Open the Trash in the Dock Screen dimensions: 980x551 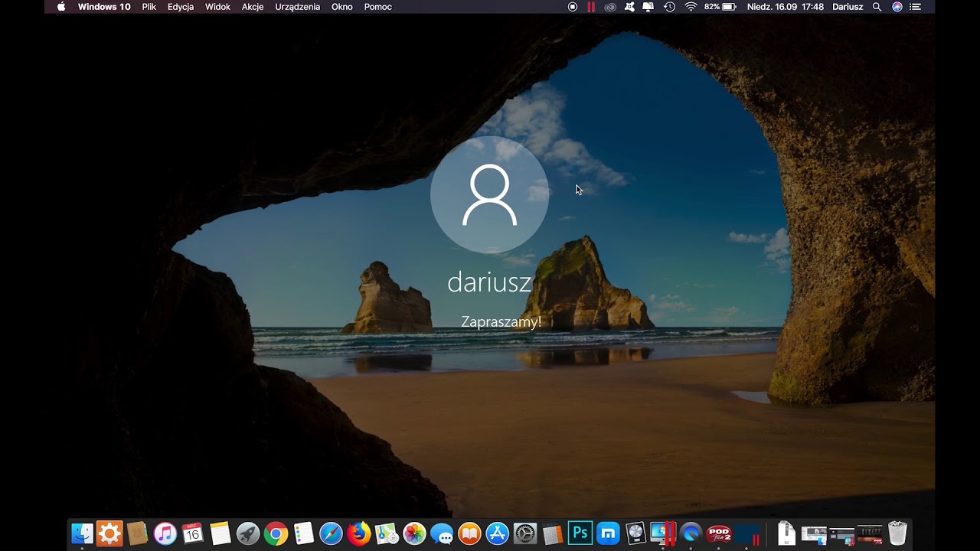897,533
